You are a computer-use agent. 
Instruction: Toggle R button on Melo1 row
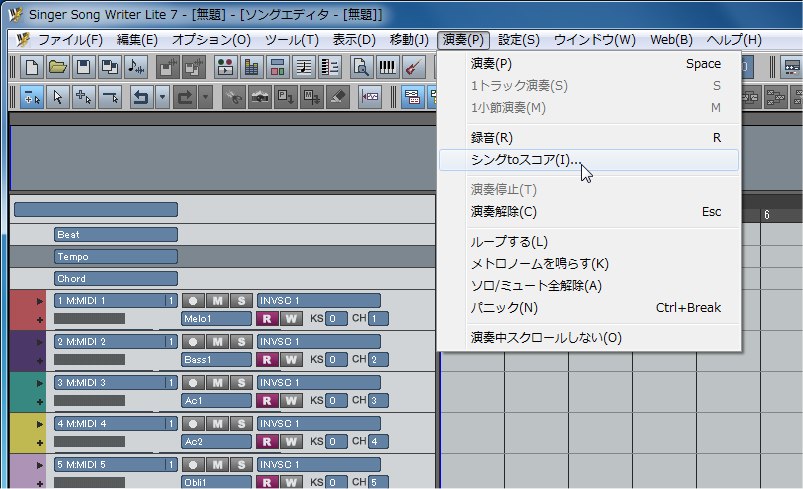pyautogui.click(x=267, y=318)
